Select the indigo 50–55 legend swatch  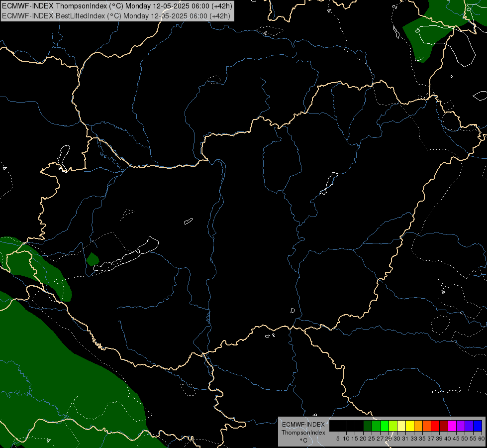tap(469, 426)
